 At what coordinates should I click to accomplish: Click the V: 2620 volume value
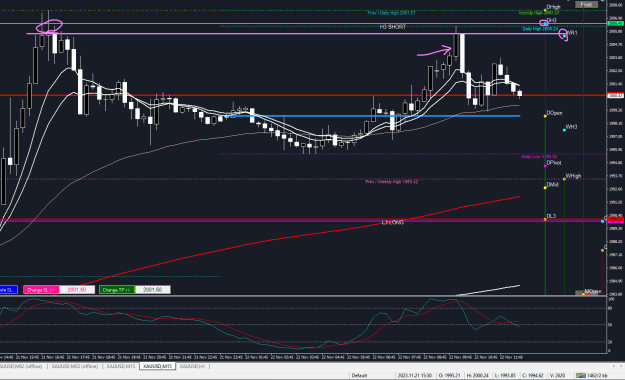click(x=558, y=375)
